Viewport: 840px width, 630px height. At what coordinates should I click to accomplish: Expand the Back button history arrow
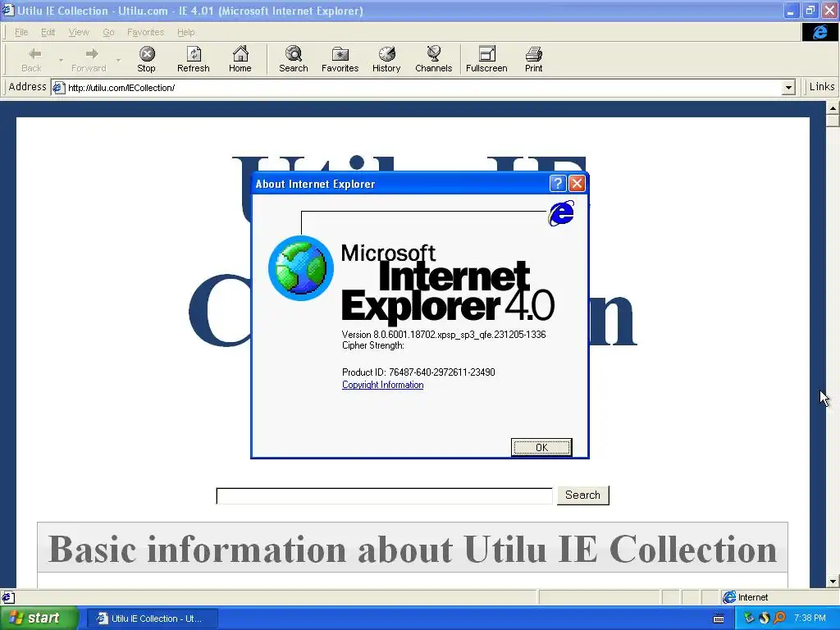(61, 60)
